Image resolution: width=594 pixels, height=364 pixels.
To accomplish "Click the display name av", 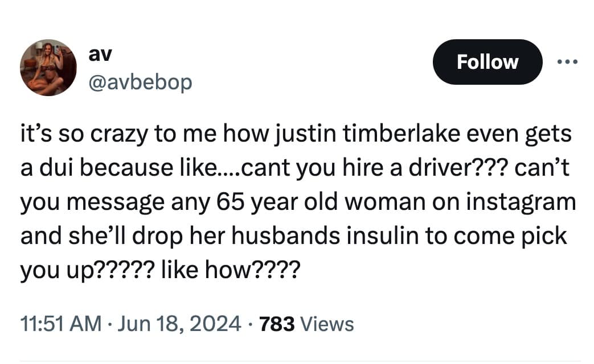I will (100, 53).
